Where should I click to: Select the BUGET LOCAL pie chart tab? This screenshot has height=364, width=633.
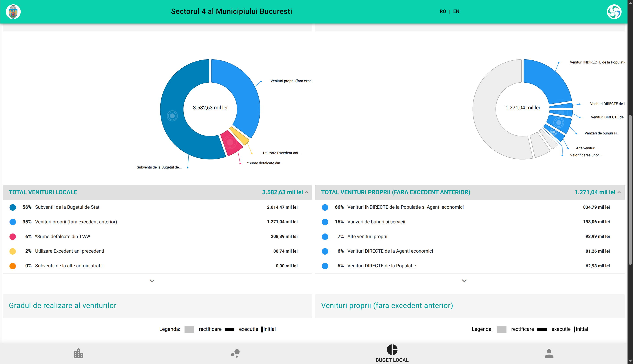pyautogui.click(x=392, y=353)
